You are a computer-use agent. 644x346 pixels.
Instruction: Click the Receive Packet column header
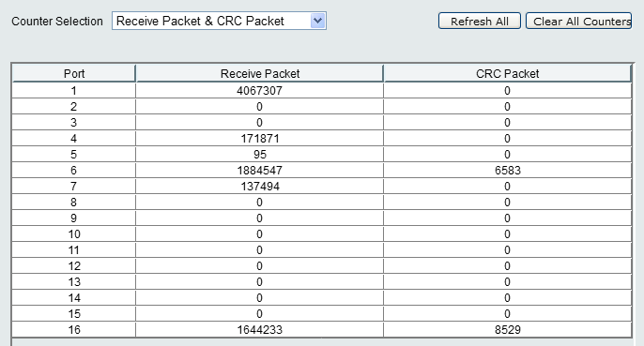pos(259,73)
